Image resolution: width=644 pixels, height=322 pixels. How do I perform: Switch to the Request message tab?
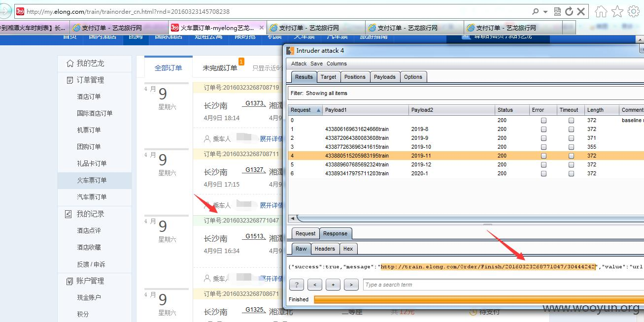point(305,233)
